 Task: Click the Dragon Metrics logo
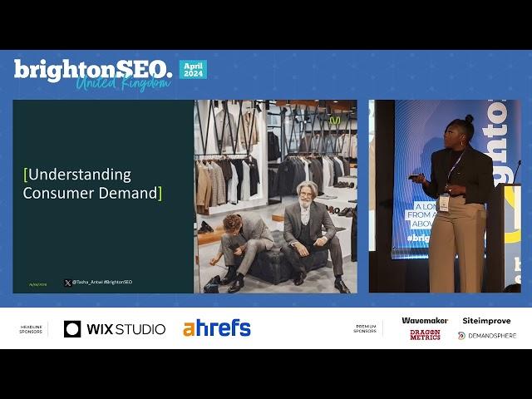coord(425,335)
